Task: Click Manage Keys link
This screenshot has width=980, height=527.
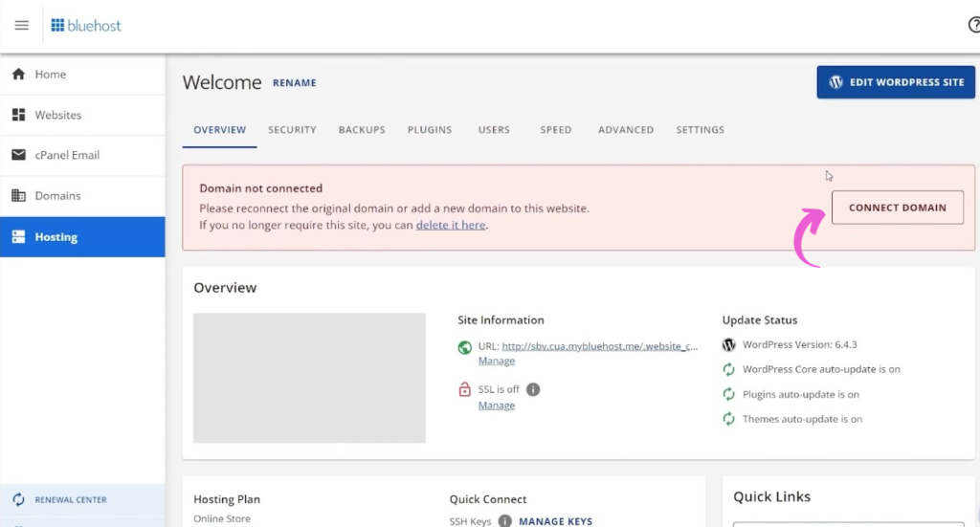Action: 556,521
